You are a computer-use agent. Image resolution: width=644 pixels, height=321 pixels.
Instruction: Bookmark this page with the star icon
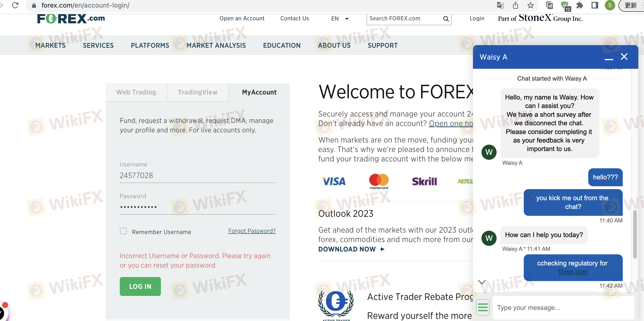click(x=530, y=5)
